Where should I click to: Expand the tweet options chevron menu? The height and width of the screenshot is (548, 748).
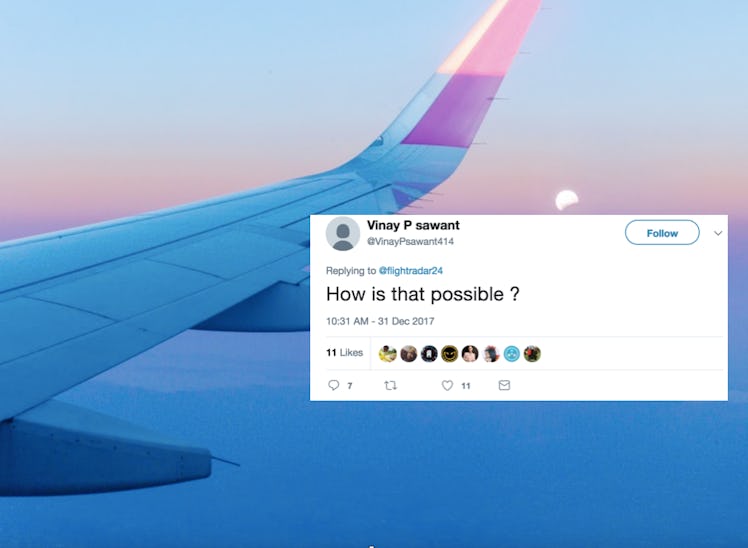(718, 233)
